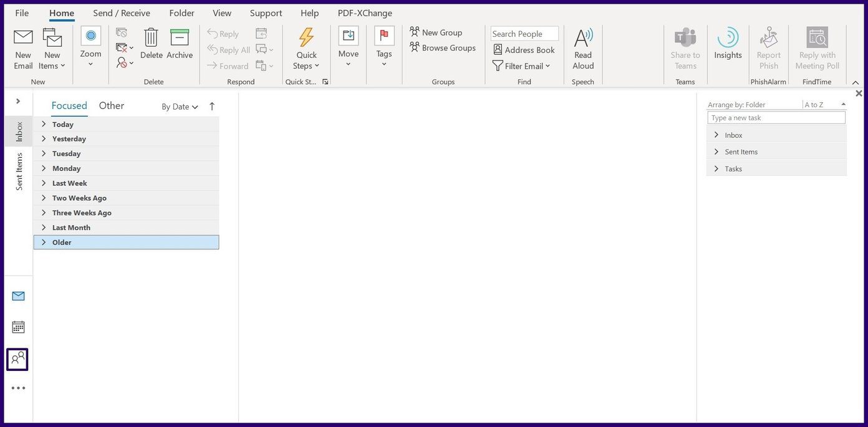Open the PDF-XChange tab
This screenshot has height=427, width=868.
[365, 13]
